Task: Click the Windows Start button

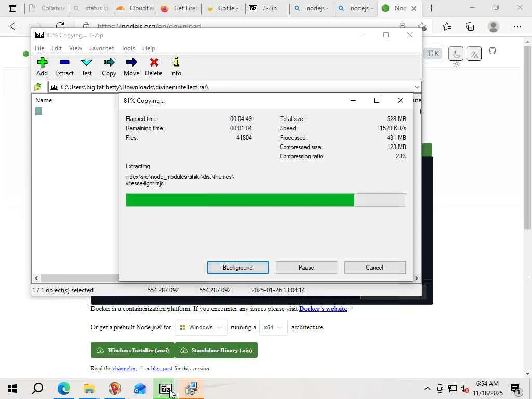Action: click(12, 389)
